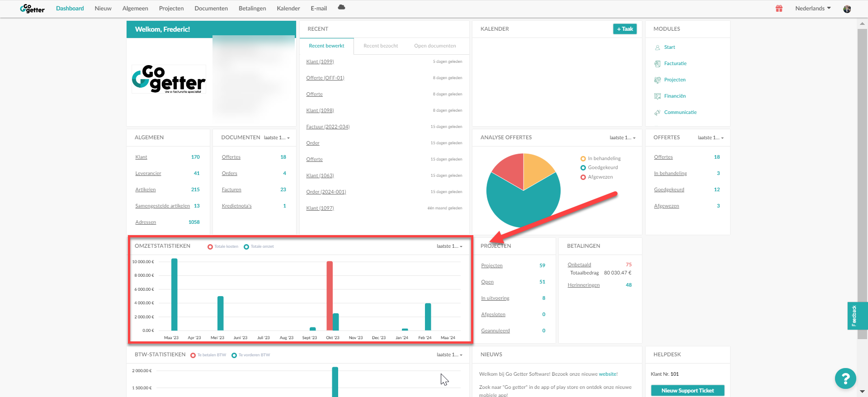Open Samengestelde artikelen link

162,206
